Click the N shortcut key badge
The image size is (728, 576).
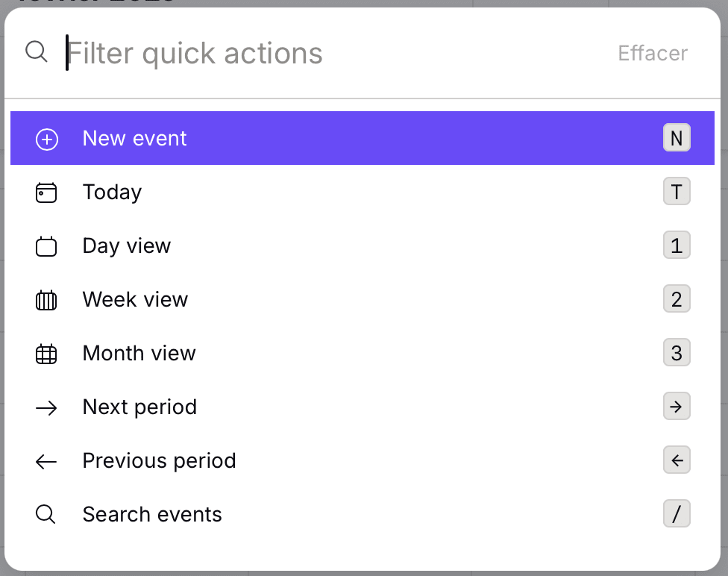coord(677,138)
